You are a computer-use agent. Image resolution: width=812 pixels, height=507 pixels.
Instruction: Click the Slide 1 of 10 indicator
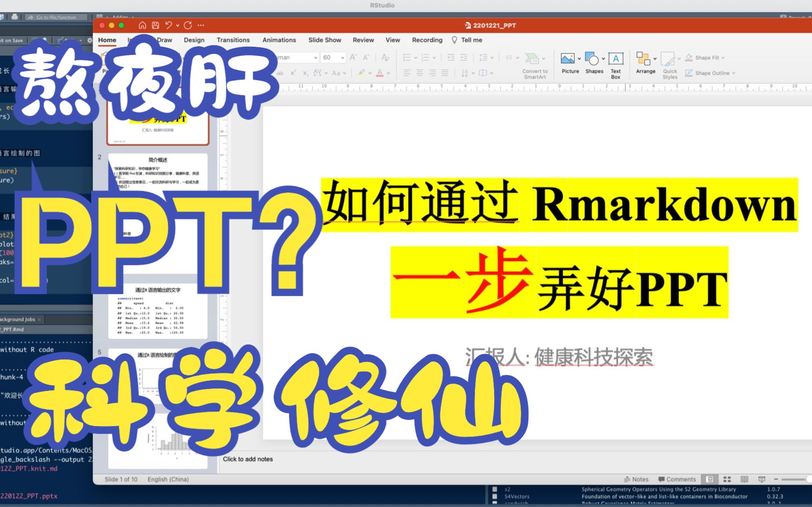pyautogui.click(x=121, y=479)
